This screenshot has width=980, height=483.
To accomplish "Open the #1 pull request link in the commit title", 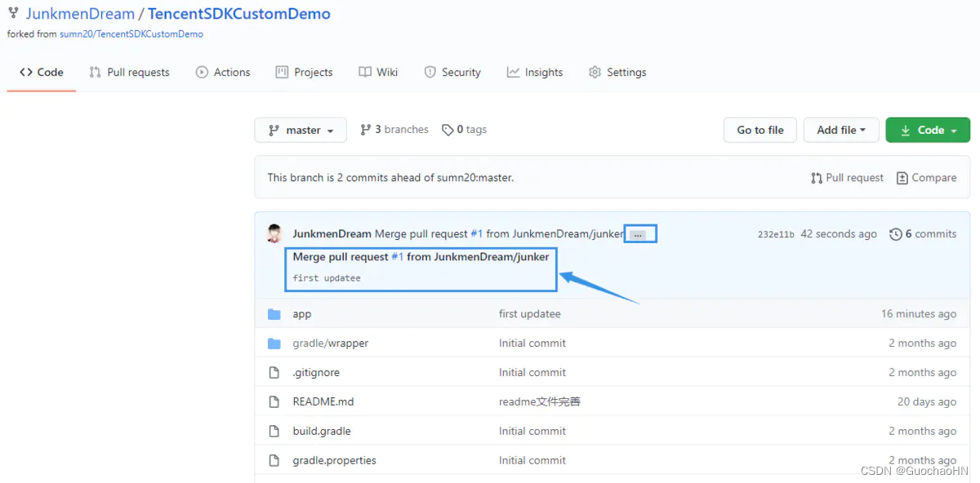I will pos(476,234).
